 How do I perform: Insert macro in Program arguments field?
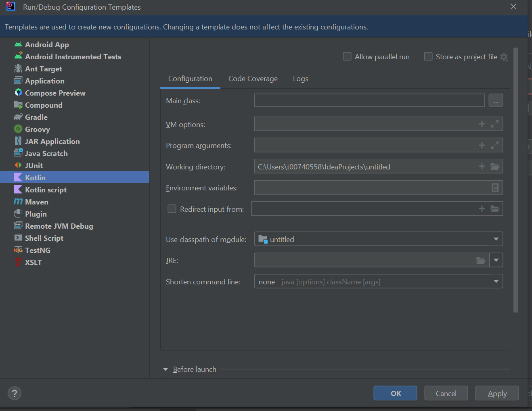pyautogui.click(x=482, y=145)
